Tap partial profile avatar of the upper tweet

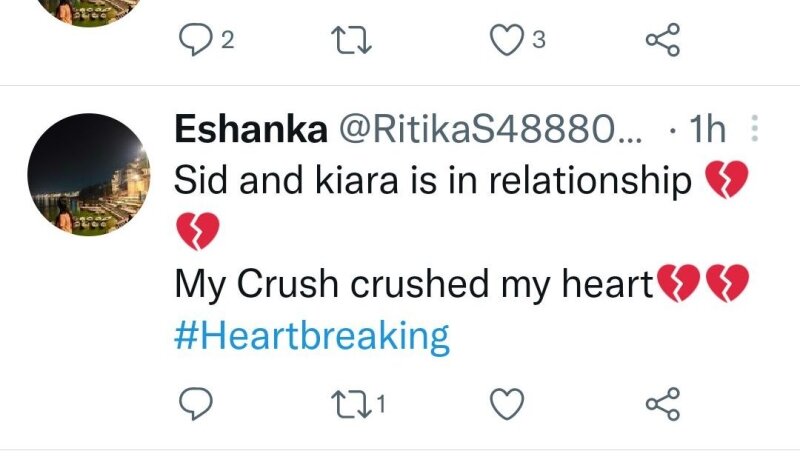(88, 12)
